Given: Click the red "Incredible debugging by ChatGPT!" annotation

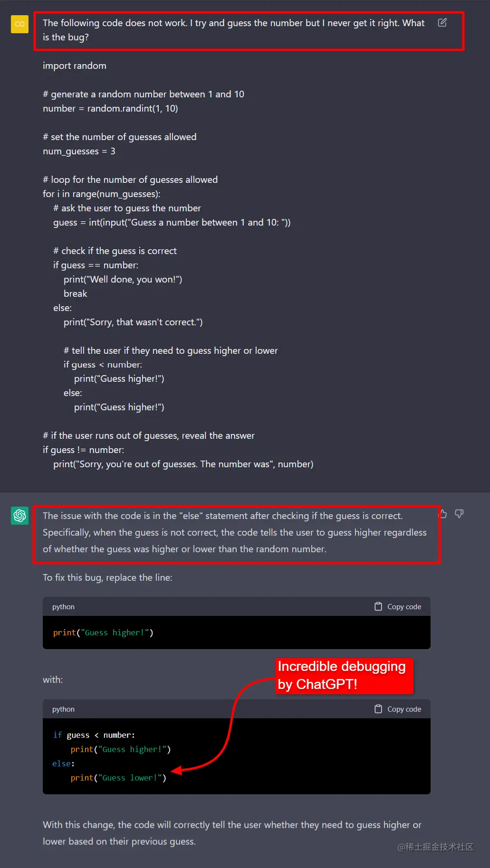Looking at the screenshot, I should click(x=344, y=675).
